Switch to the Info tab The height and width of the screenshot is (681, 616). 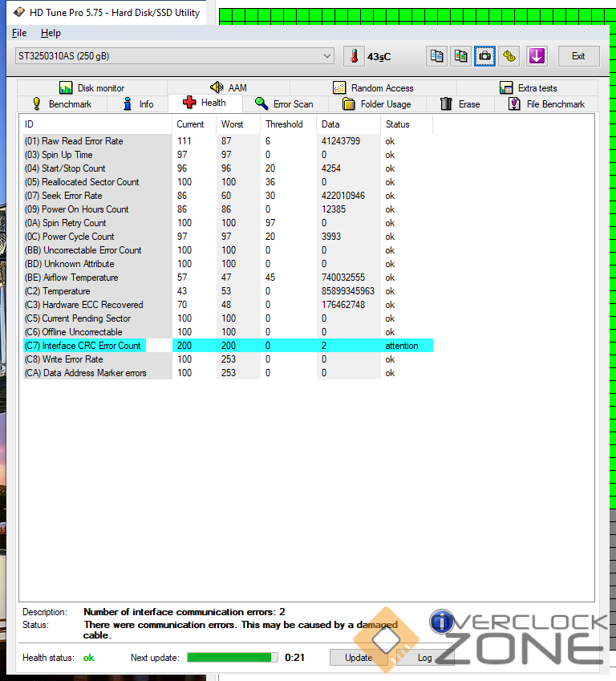[x=138, y=104]
